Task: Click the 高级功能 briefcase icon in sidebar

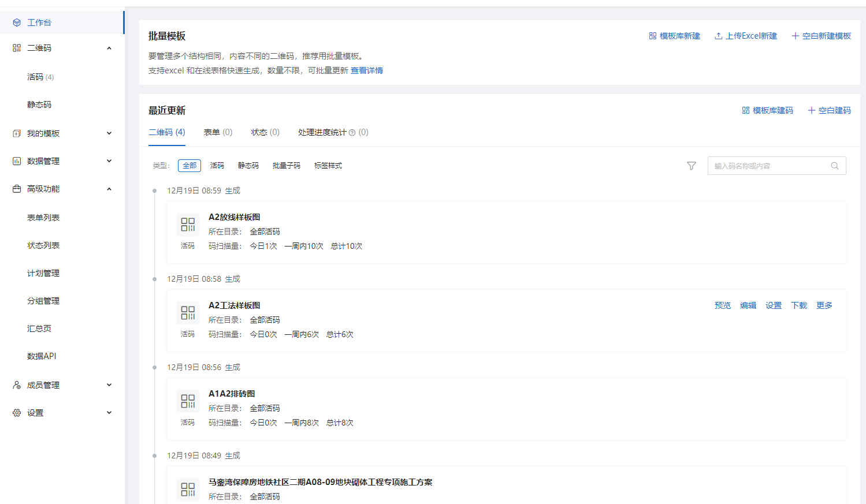Action: click(16, 188)
